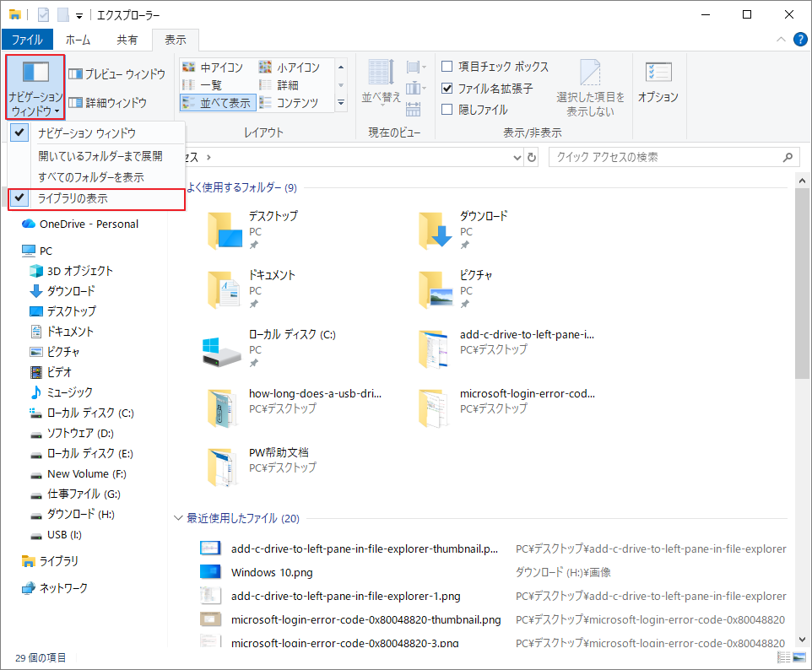Toggle the プレビュー ウィンドウ pane
Viewport: 812px width, 670px height.
117,74
